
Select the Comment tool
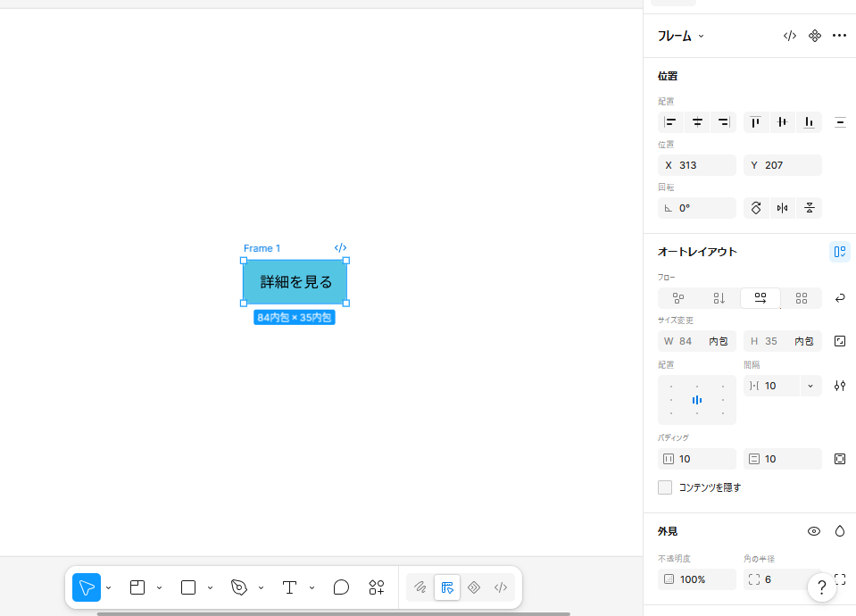(x=341, y=587)
